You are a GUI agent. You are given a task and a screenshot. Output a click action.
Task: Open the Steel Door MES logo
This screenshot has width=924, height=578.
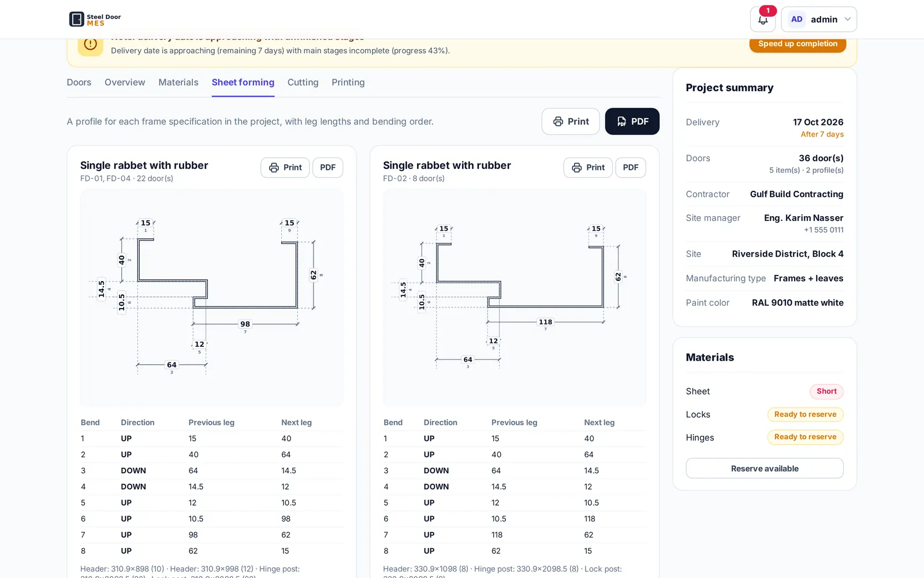click(x=95, y=19)
